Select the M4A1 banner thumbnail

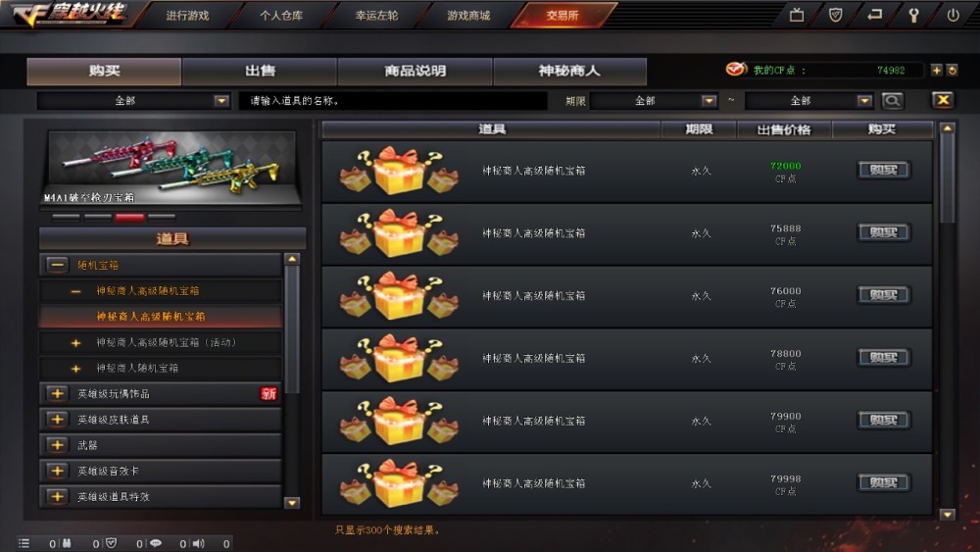coord(171,169)
